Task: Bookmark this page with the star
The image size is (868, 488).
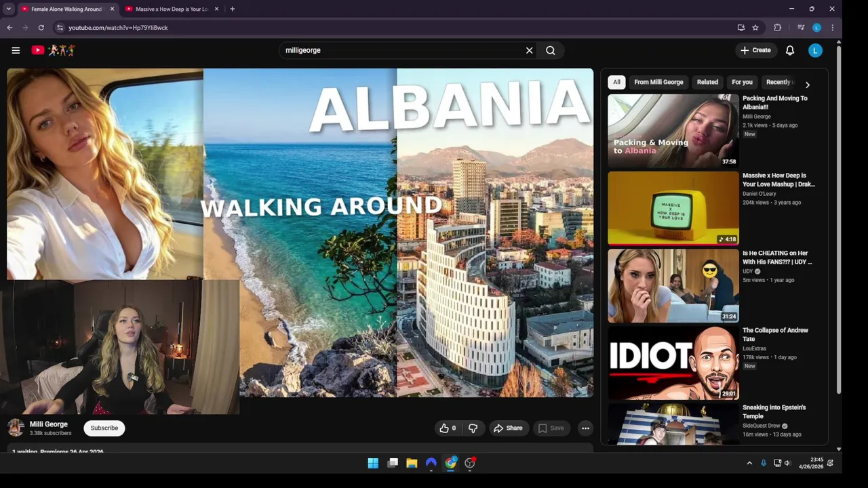Action: tap(755, 28)
